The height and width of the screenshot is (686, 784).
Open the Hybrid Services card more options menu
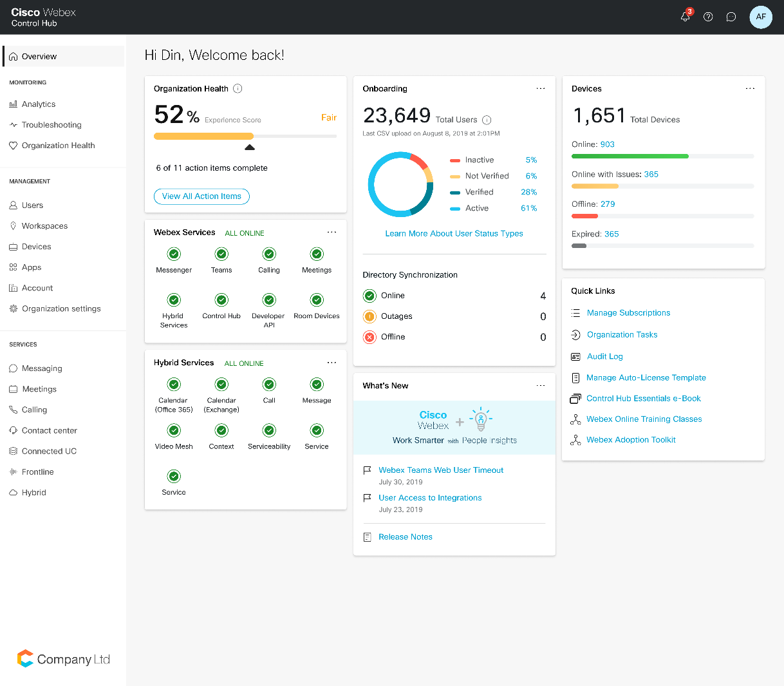coord(331,363)
